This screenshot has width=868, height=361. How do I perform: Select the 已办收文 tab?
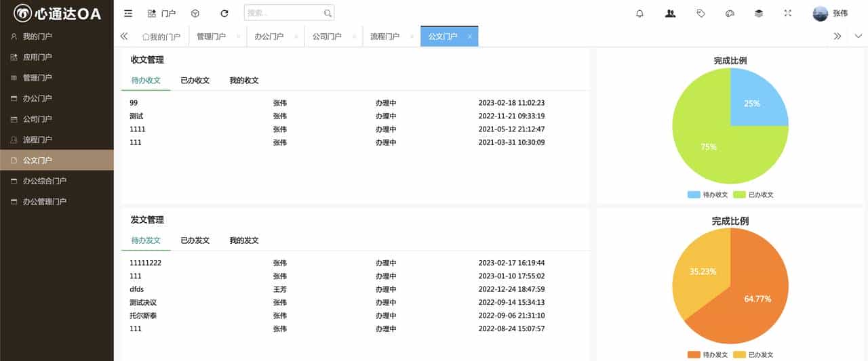195,80
